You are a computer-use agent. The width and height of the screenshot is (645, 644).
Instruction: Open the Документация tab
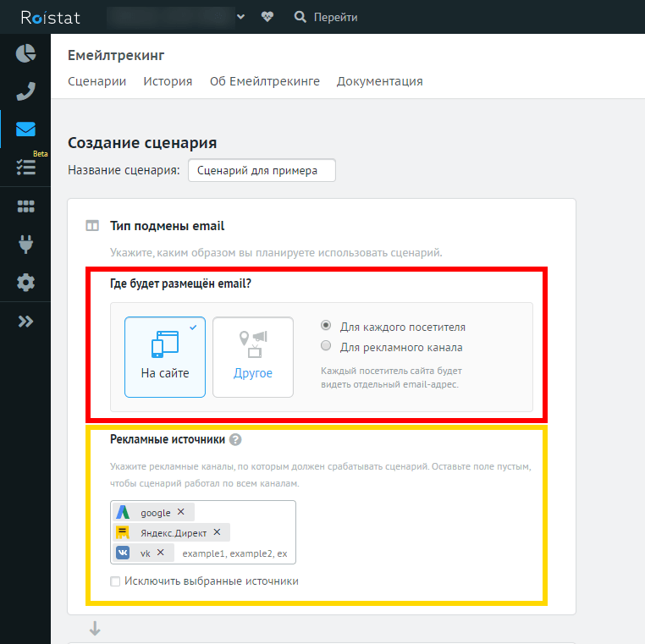pos(380,81)
